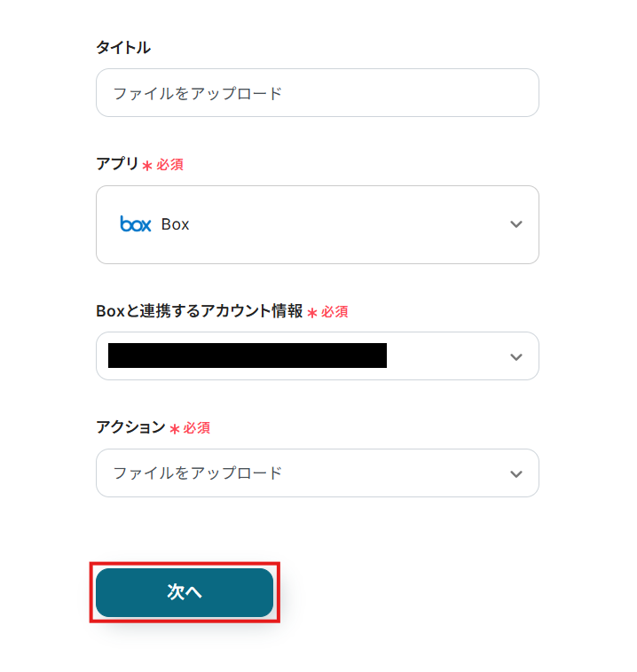Image resolution: width=637 pixels, height=672 pixels.
Task: Click the アクション field label
Action: 130,427
